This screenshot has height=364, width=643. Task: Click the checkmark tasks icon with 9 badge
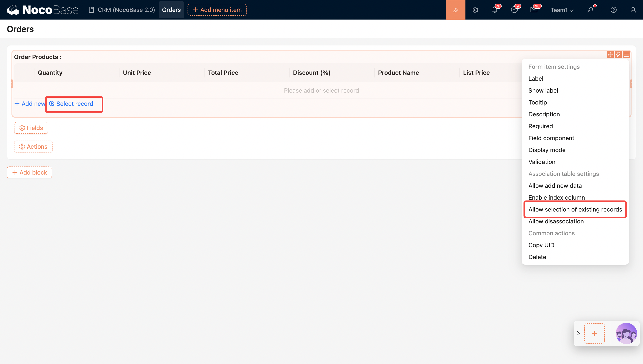(x=514, y=10)
